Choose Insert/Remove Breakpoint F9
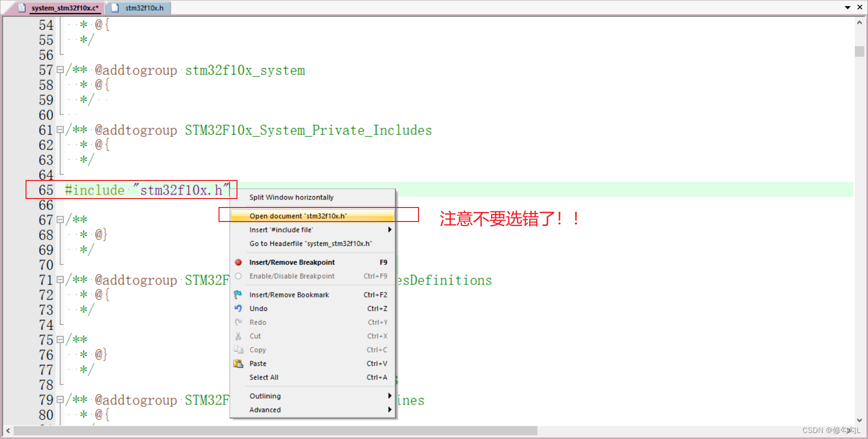Viewport: 868px width, 439px height. pyautogui.click(x=313, y=262)
